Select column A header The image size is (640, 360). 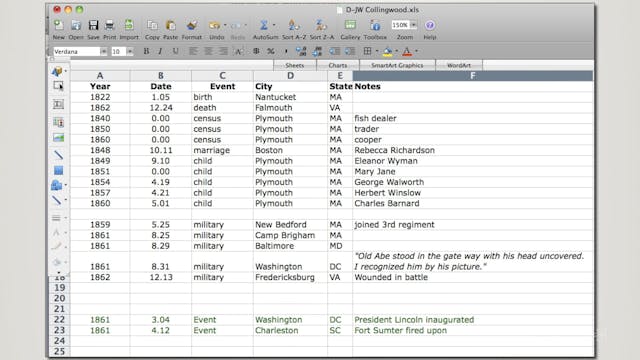pyautogui.click(x=100, y=76)
